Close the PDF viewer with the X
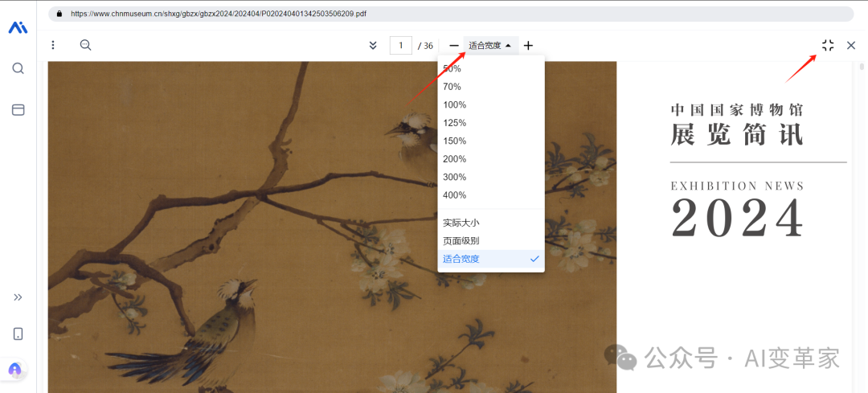This screenshot has width=868, height=393. [851, 45]
